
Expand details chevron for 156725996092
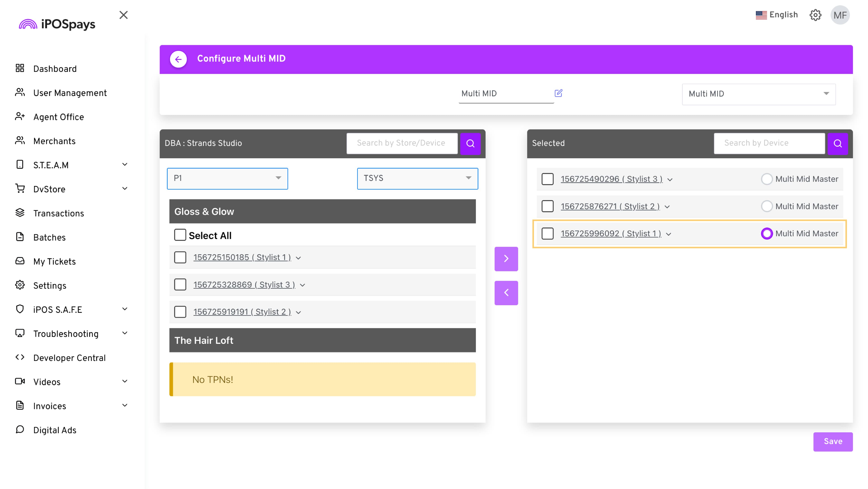(x=669, y=234)
